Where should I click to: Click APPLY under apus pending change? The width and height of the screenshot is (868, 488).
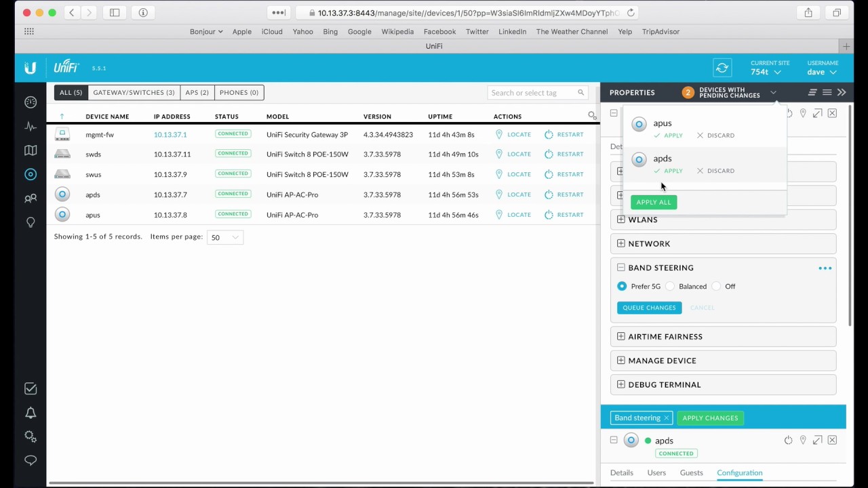tap(669, 136)
